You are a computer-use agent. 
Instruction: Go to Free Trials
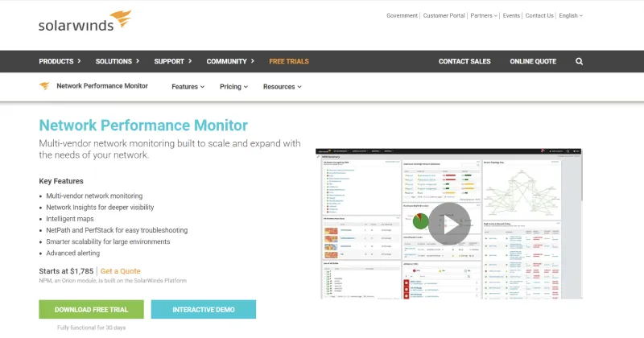pyautogui.click(x=289, y=61)
